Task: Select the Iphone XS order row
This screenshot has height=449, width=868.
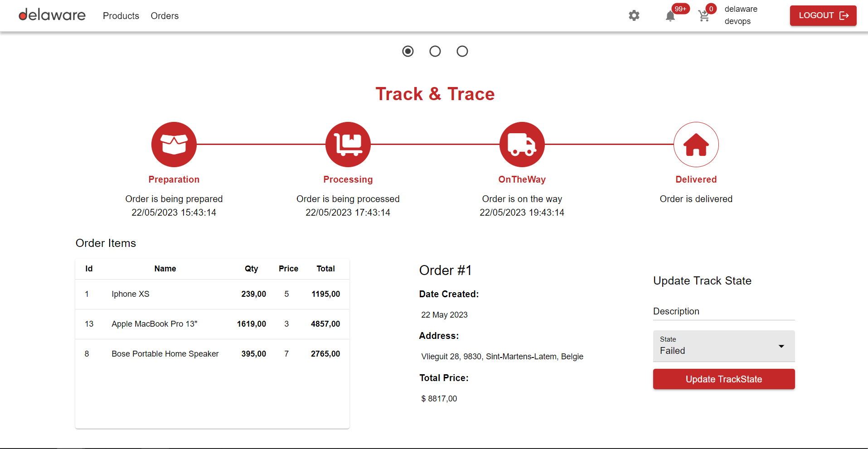Action: pos(212,294)
